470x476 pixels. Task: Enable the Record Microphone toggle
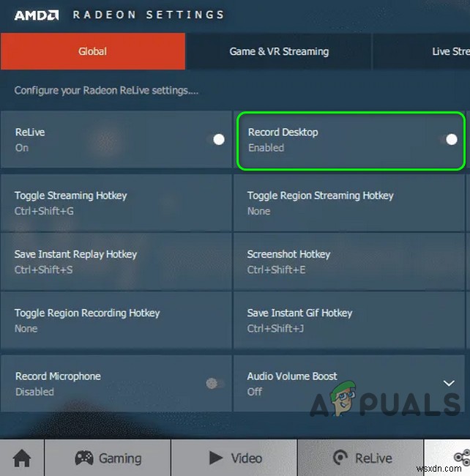click(x=215, y=384)
